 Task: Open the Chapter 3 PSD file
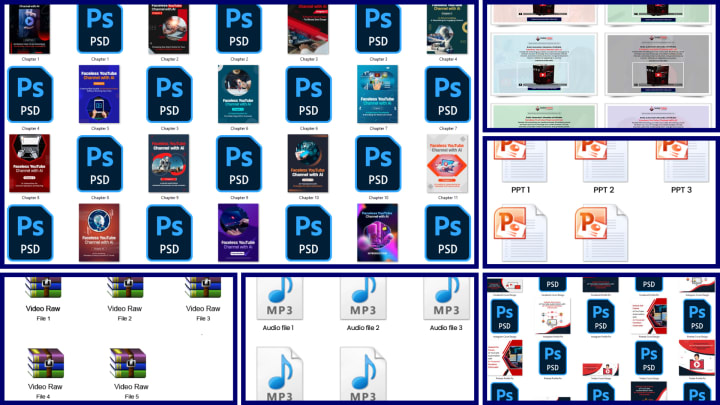click(378, 28)
